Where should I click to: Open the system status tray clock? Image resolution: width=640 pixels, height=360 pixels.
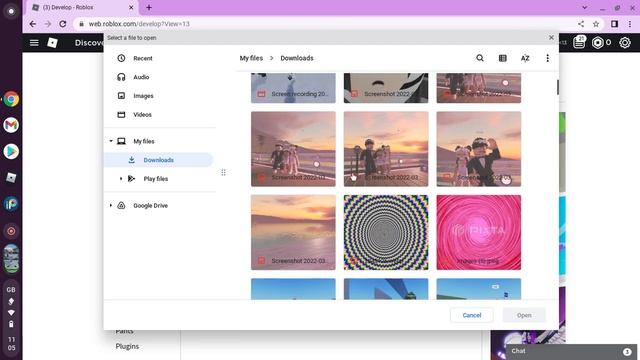[11, 344]
